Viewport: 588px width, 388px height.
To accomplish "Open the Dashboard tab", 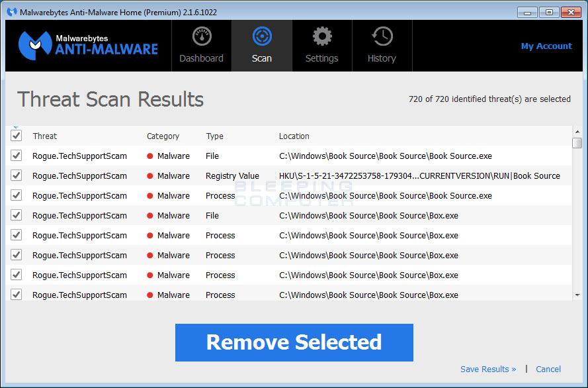I will [201, 46].
